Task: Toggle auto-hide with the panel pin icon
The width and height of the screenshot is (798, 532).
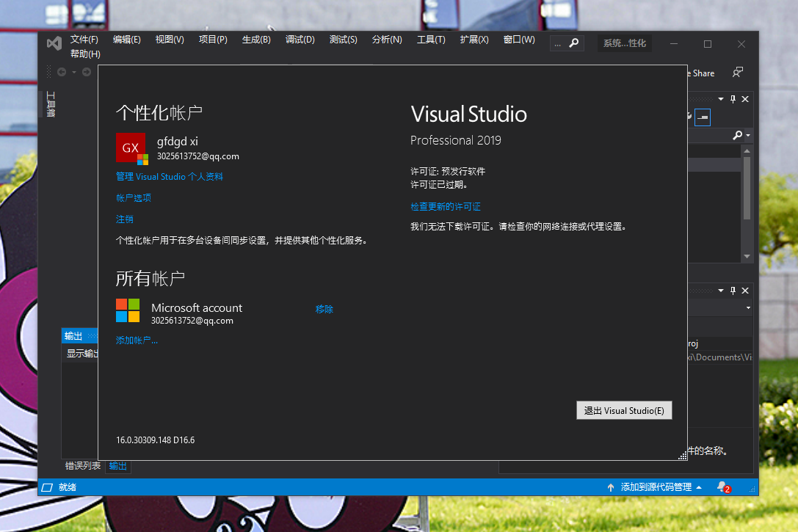Action: (x=732, y=98)
